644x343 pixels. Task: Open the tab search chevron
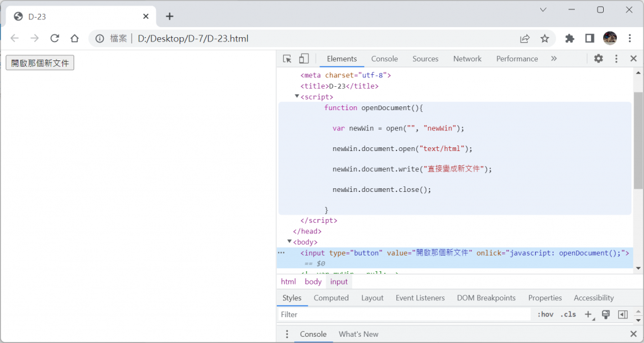pyautogui.click(x=543, y=9)
